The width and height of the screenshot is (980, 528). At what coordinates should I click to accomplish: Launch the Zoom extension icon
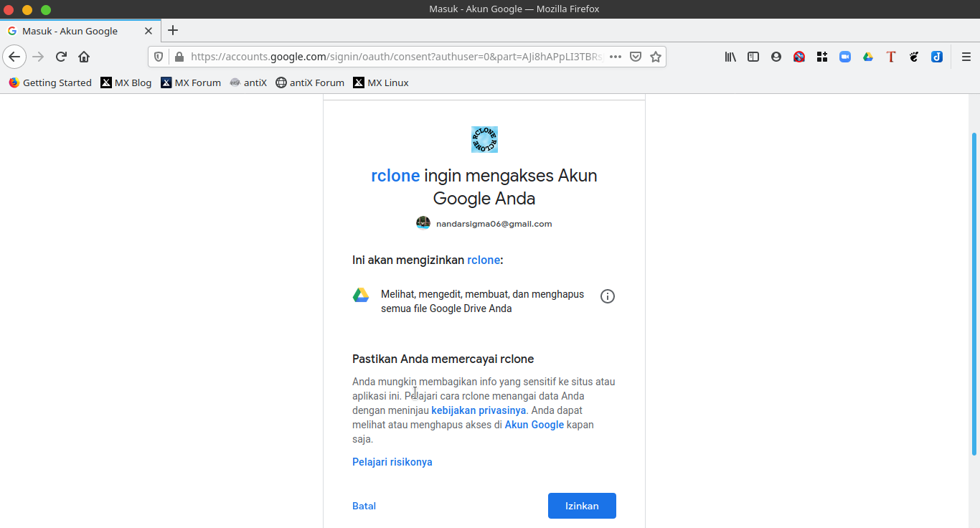click(x=845, y=57)
